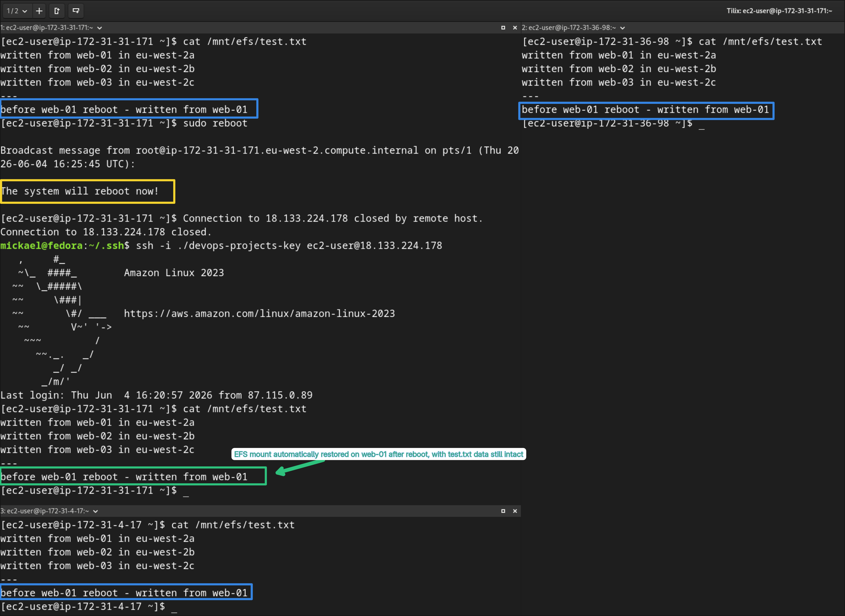This screenshot has width=845, height=616.
Task: Close terminal 1 pane
Action: (515, 28)
